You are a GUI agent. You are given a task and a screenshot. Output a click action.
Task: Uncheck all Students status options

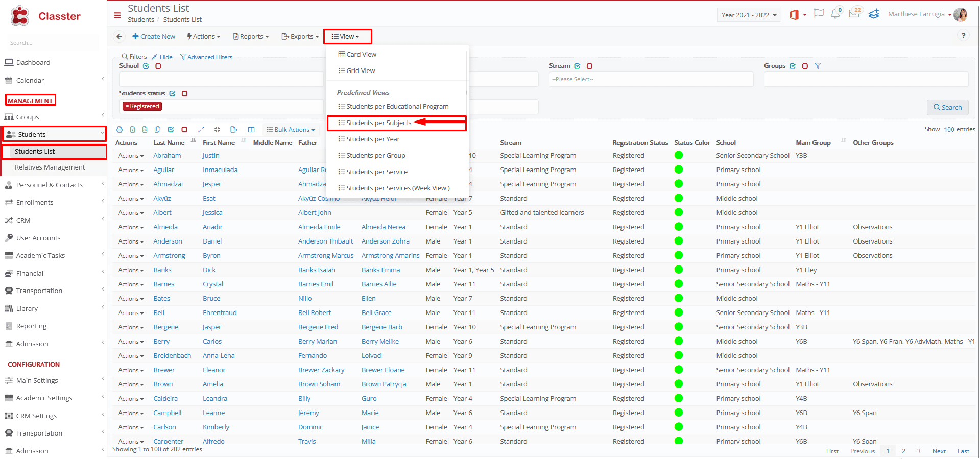click(x=184, y=94)
